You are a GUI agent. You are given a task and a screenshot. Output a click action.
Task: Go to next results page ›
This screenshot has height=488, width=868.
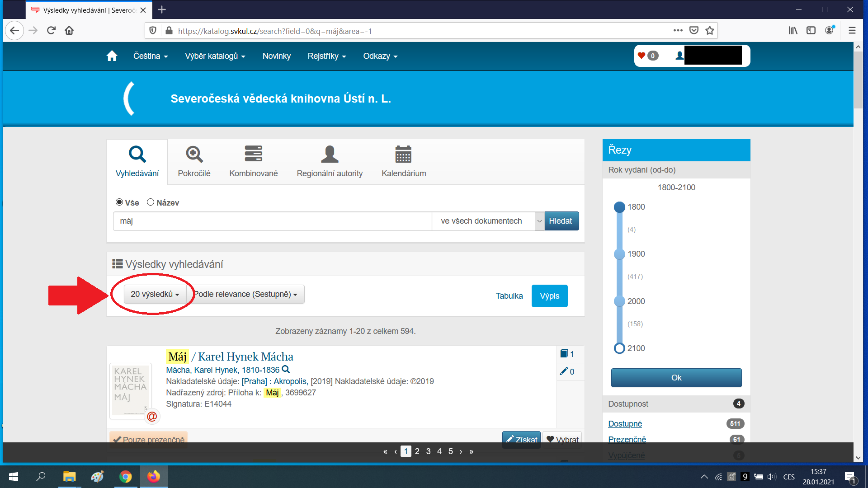pyautogui.click(x=461, y=451)
